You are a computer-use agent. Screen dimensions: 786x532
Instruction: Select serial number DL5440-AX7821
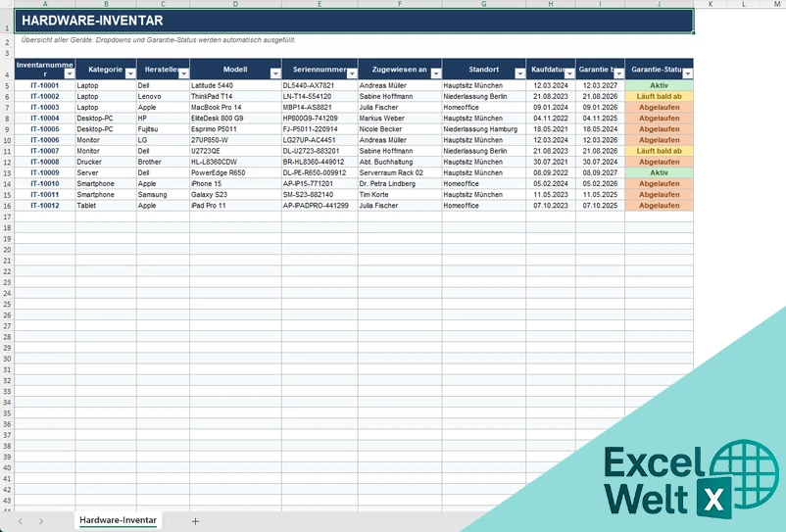click(319, 85)
